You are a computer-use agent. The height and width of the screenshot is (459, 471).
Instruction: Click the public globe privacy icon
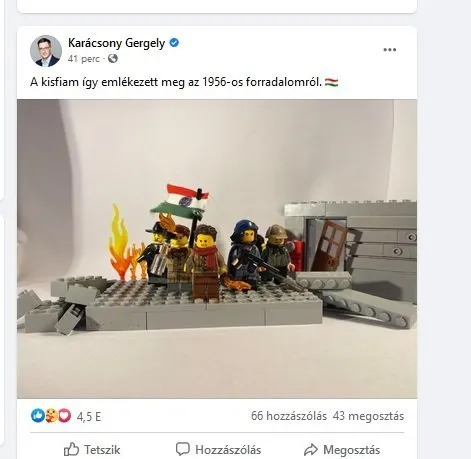coord(113,59)
